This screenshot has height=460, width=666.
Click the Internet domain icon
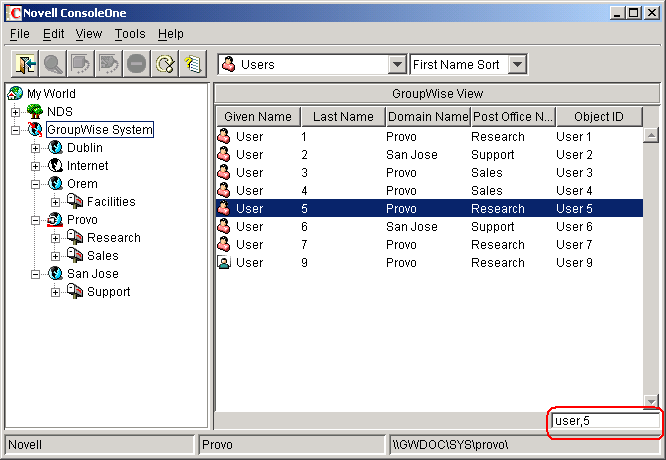pyautogui.click(x=55, y=165)
